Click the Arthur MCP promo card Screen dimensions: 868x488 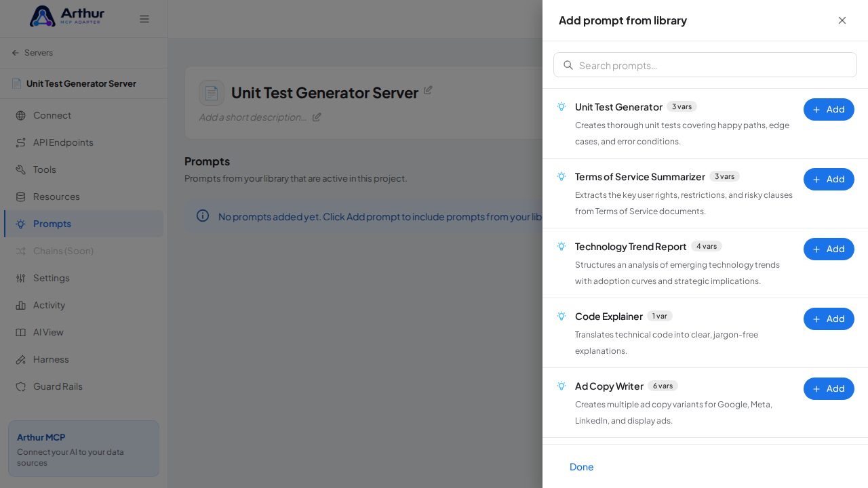(83, 449)
